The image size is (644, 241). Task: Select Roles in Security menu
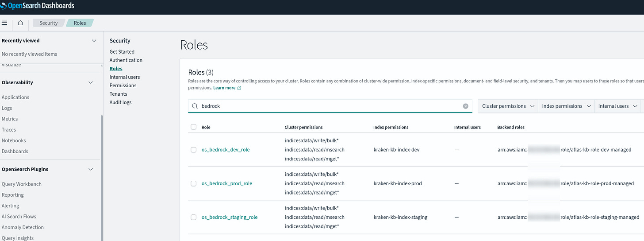[x=116, y=69]
